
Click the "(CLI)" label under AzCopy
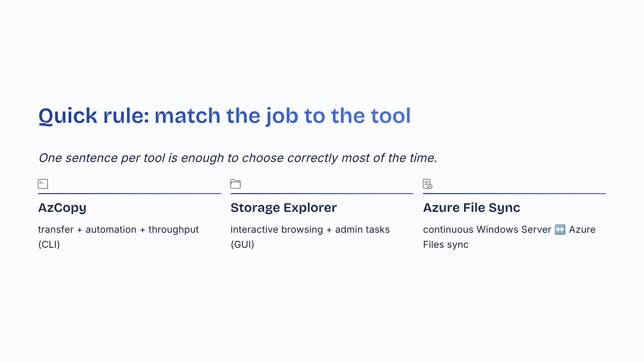click(49, 245)
